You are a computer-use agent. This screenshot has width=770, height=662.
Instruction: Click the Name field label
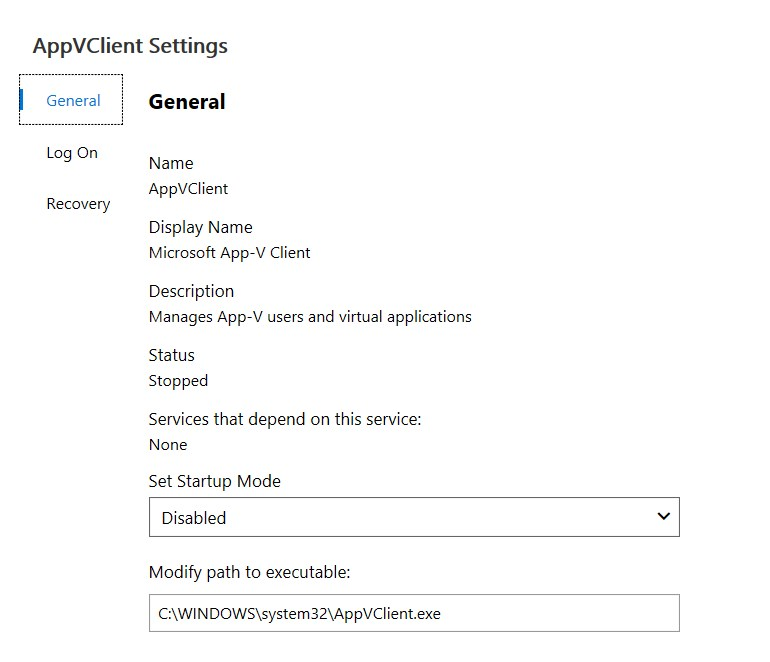[x=171, y=163]
